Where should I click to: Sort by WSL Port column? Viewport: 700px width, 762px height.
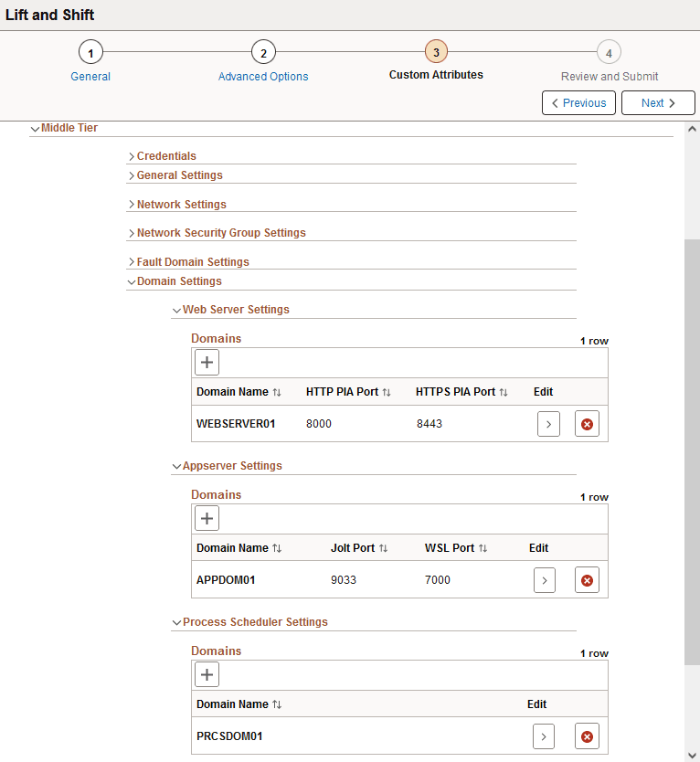pyautogui.click(x=483, y=548)
